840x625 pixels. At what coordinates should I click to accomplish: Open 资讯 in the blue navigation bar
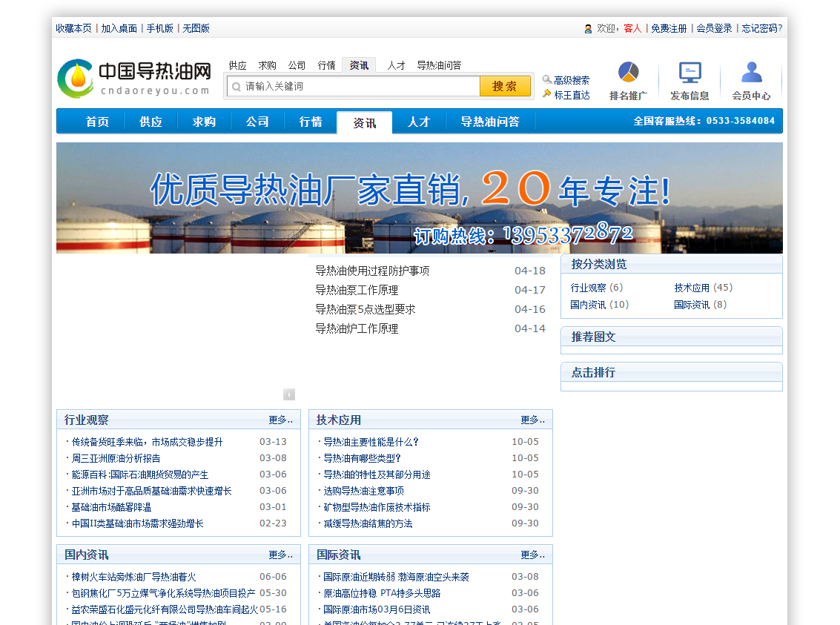pyautogui.click(x=365, y=122)
